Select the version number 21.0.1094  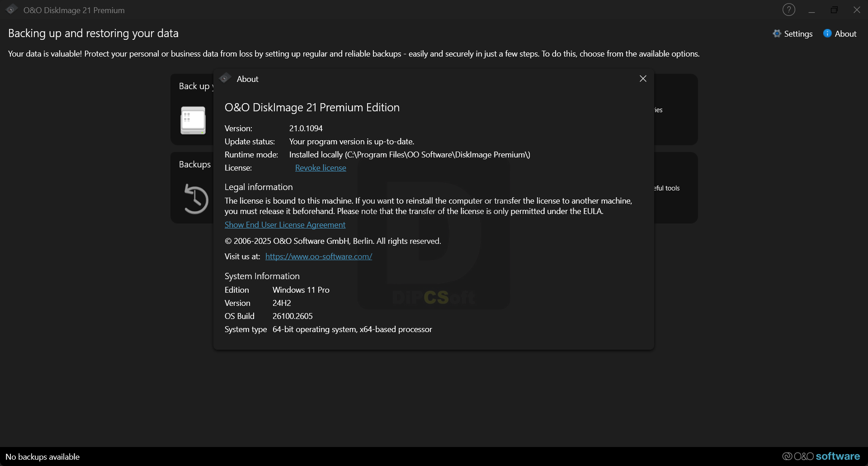click(306, 128)
